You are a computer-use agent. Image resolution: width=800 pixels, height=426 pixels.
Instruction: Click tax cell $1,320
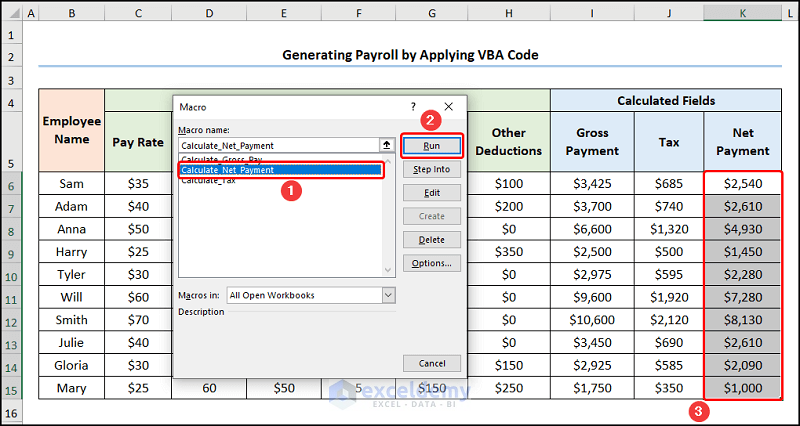(x=669, y=229)
